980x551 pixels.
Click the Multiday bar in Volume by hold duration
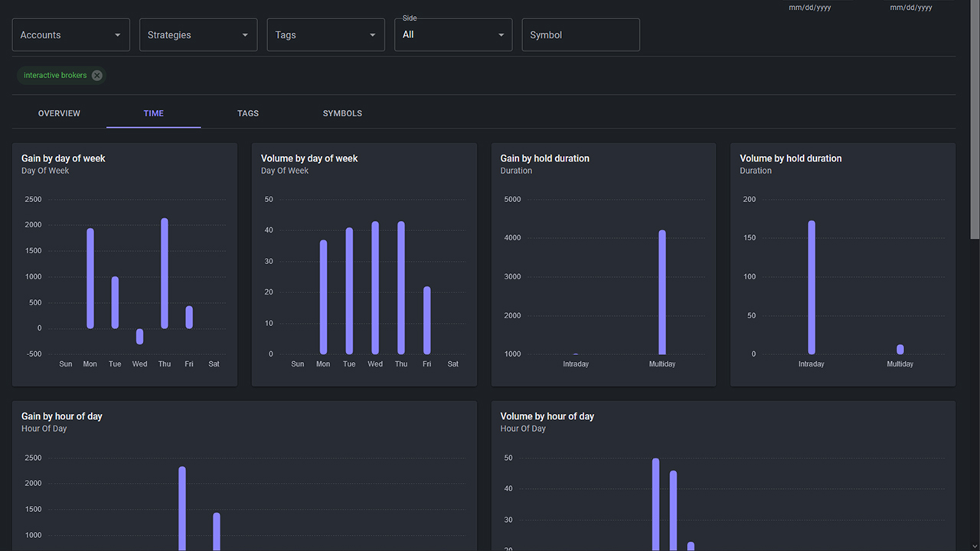[900, 350]
